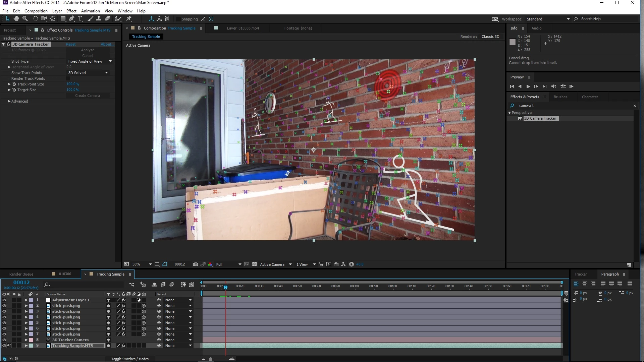Click the Take Snapshot camera icon

point(196,264)
